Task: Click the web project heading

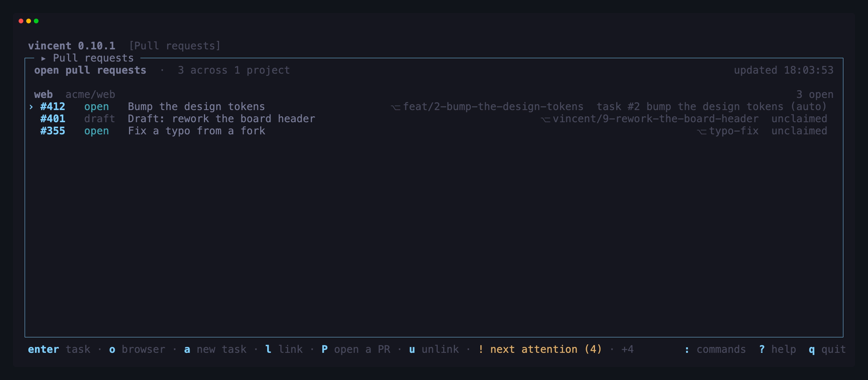Action: pyautogui.click(x=43, y=94)
